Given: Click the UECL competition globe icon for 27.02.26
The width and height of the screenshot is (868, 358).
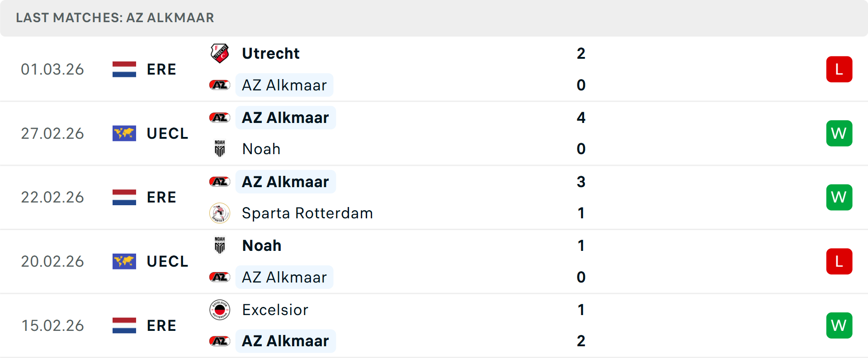Looking at the screenshot, I should coord(124,133).
